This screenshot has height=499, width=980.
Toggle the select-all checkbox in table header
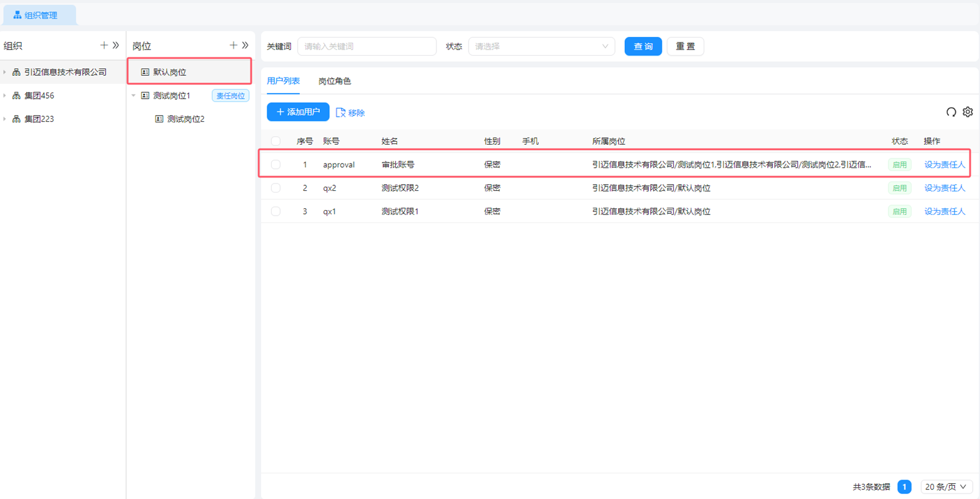click(x=276, y=141)
